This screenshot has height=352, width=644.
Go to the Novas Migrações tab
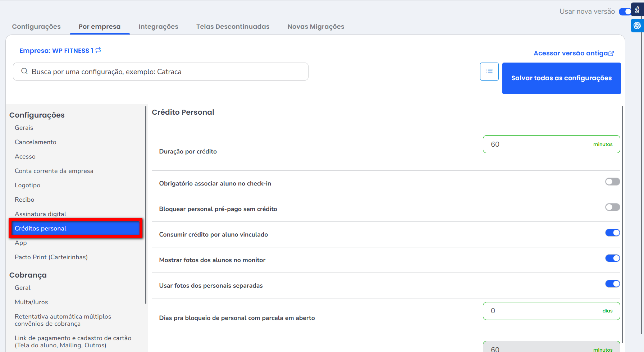316,27
